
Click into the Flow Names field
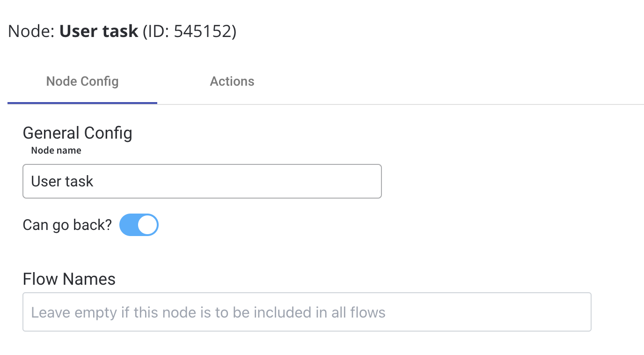307,312
